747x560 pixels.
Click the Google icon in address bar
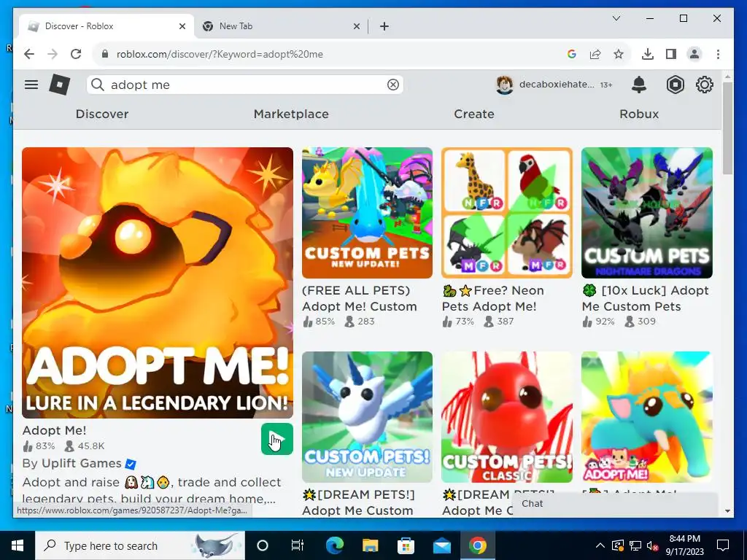[572, 54]
